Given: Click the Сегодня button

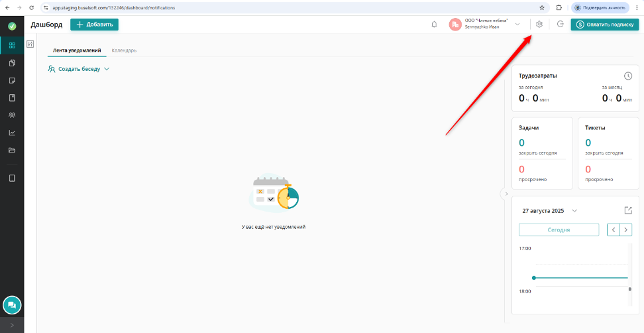Looking at the screenshot, I should tap(559, 230).
